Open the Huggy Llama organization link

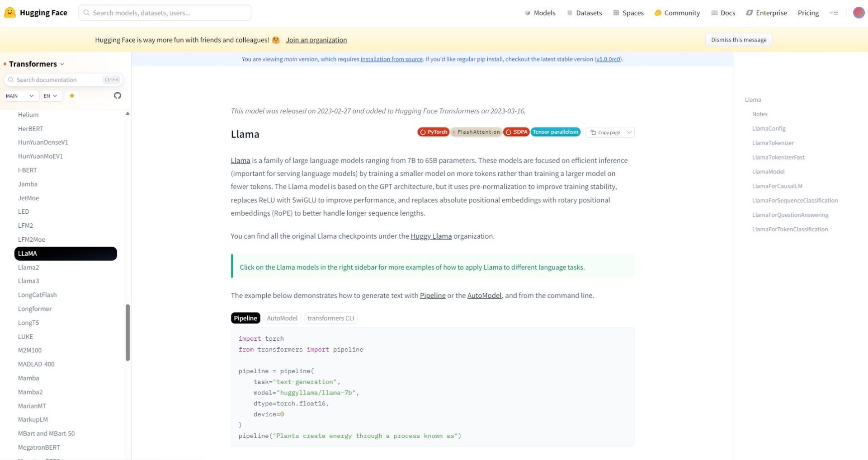point(431,236)
